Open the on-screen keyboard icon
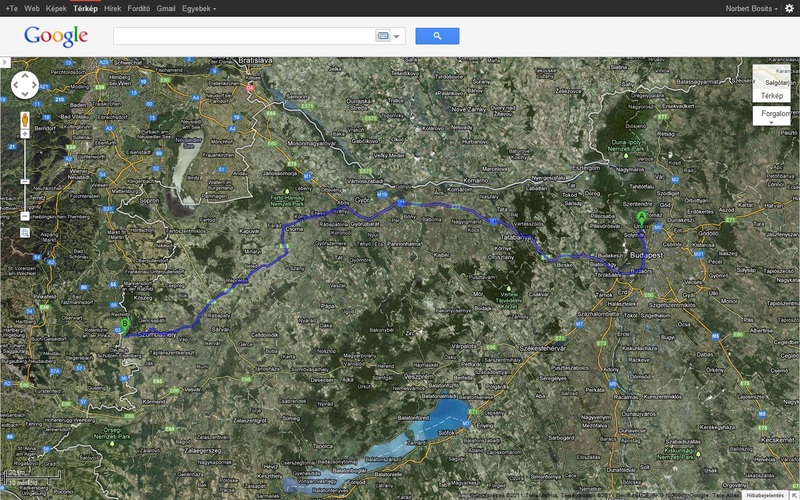Image resolution: width=800 pixels, height=500 pixels. click(383, 36)
